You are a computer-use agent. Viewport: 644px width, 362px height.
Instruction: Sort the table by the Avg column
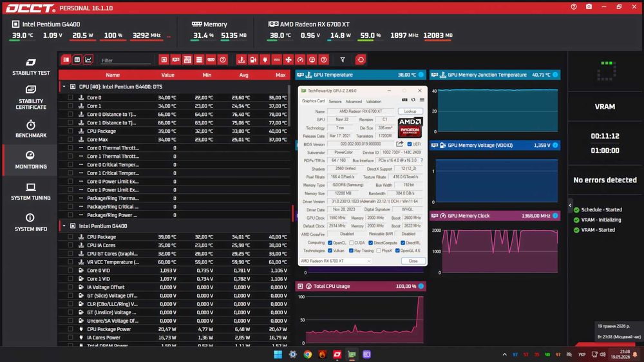(x=243, y=75)
